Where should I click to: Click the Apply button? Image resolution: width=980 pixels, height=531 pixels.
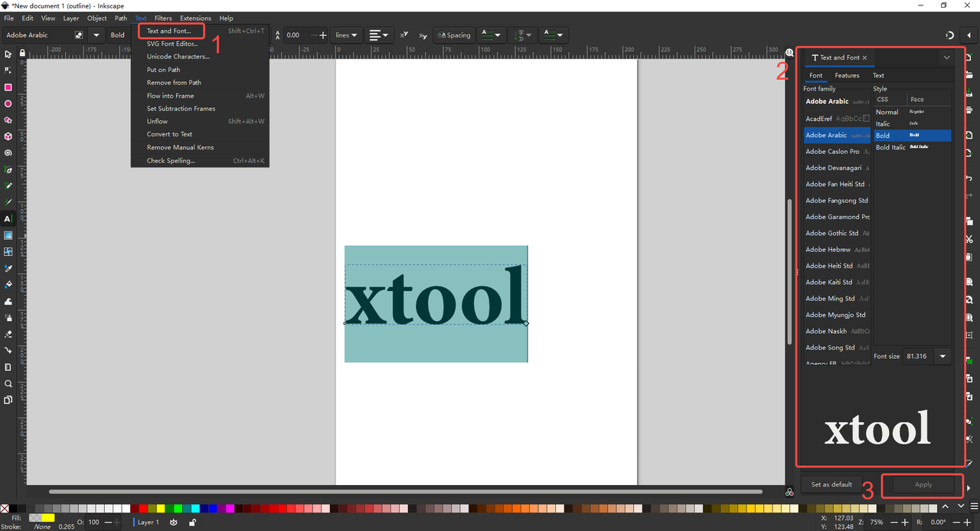coord(923,484)
